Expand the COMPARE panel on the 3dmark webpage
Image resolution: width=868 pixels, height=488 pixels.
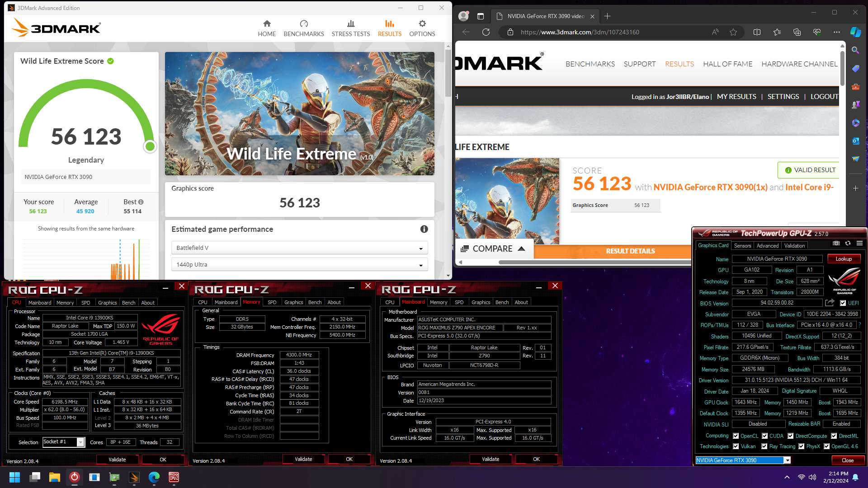click(x=493, y=249)
